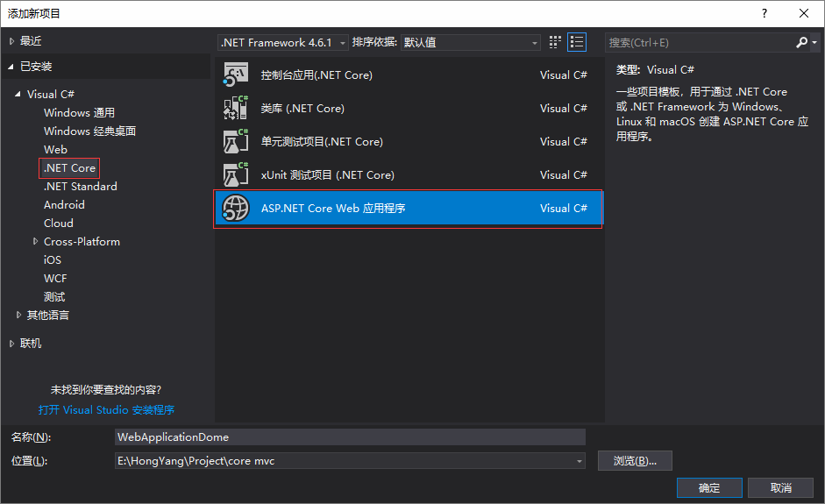Click the ASP.NET Core Web app globe icon
This screenshot has width=825, height=504.
pyautogui.click(x=235, y=209)
